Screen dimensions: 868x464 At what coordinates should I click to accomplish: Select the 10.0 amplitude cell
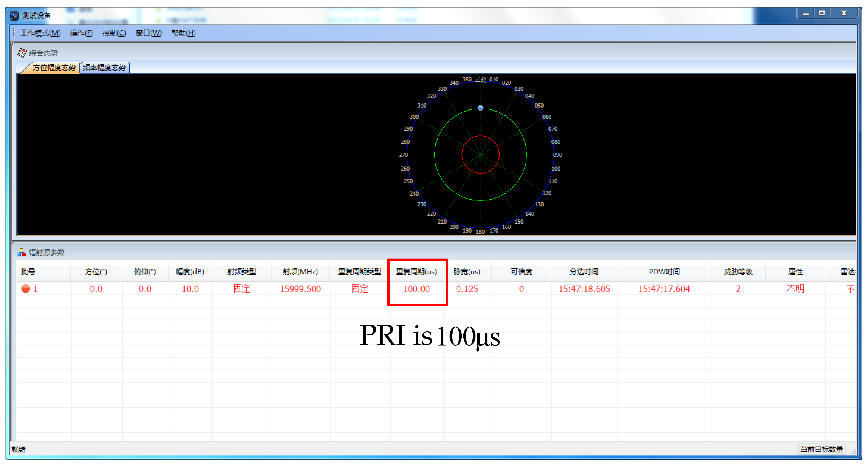[190, 289]
